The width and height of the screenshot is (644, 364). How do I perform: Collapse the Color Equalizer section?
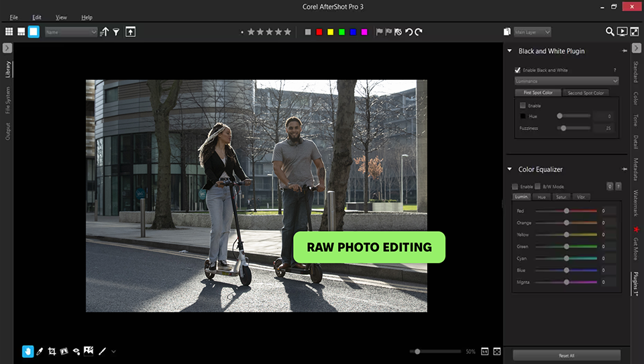(x=511, y=169)
